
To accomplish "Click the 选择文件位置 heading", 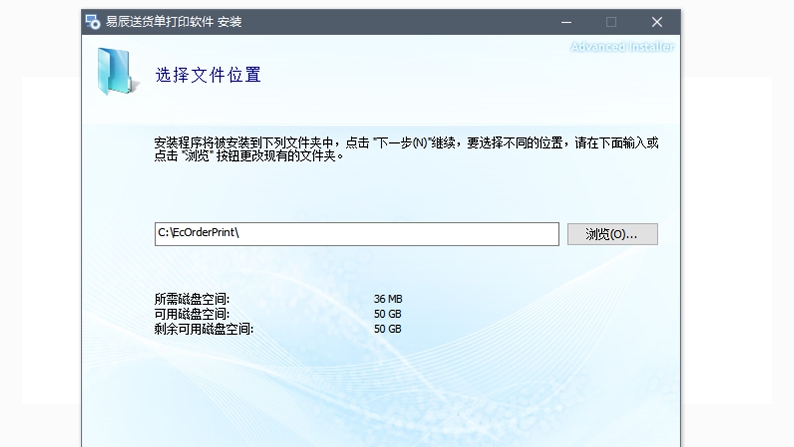I will 208,75.
